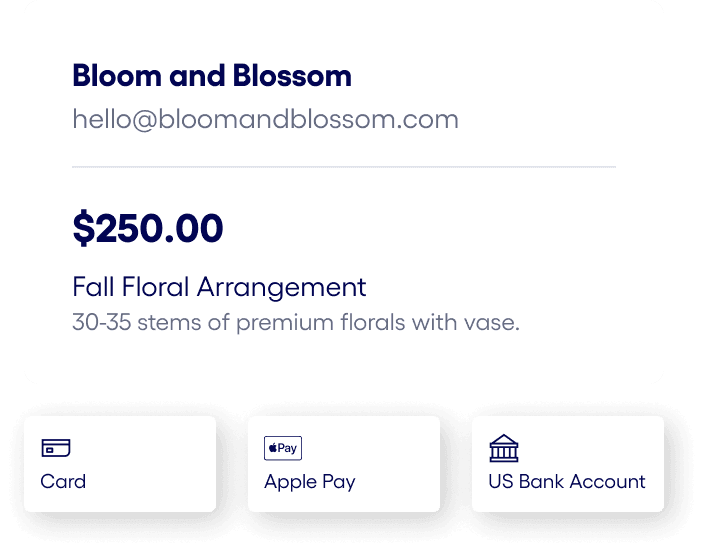Click the "30-35 stems" product description text

point(295,323)
